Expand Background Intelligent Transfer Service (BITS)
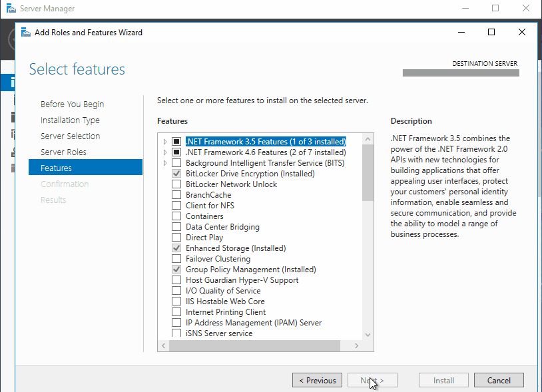The image size is (542, 392). (164, 162)
